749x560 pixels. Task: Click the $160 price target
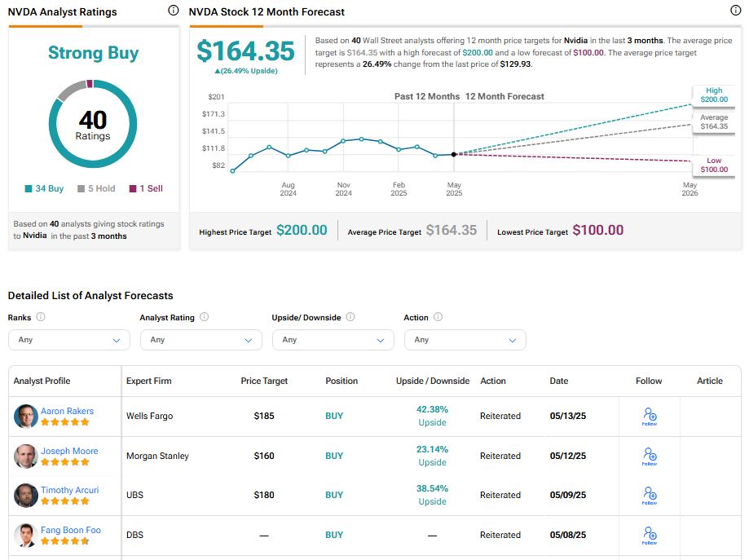click(x=264, y=456)
